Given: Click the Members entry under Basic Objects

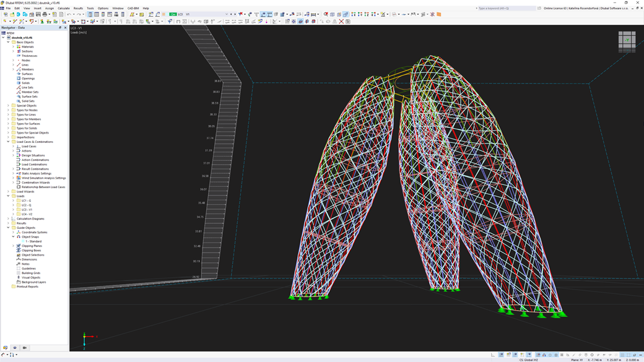Looking at the screenshot, I should point(27,69).
